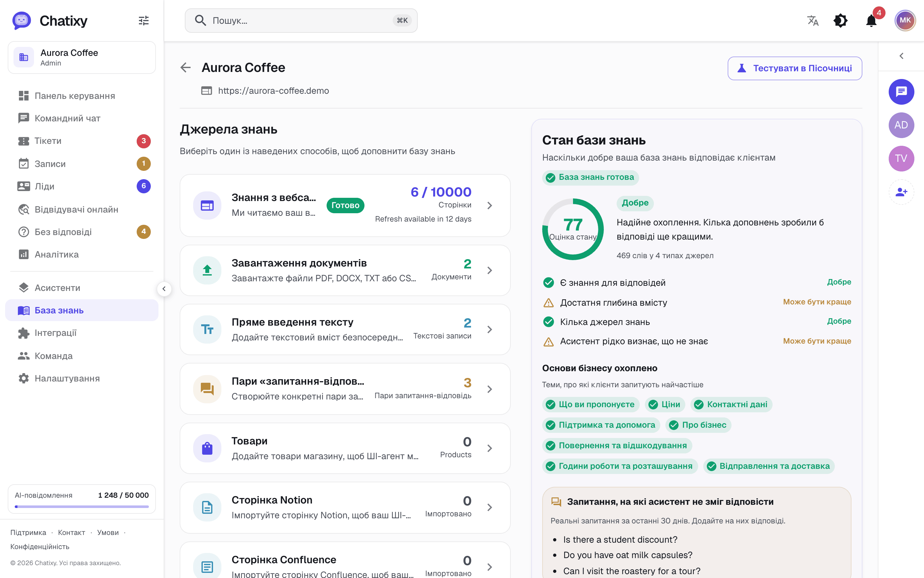Toggle dark/light theme icon
Viewport: 924px width, 578px height.
[840, 21]
